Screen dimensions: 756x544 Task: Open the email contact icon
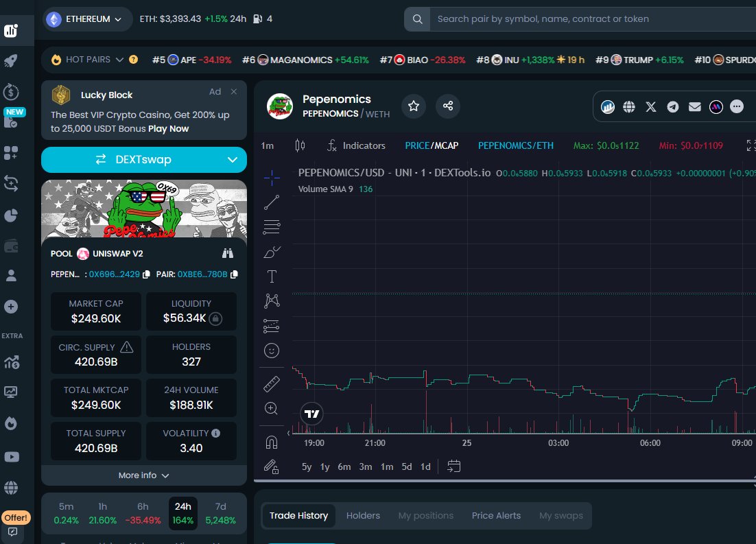click(695, 106)
